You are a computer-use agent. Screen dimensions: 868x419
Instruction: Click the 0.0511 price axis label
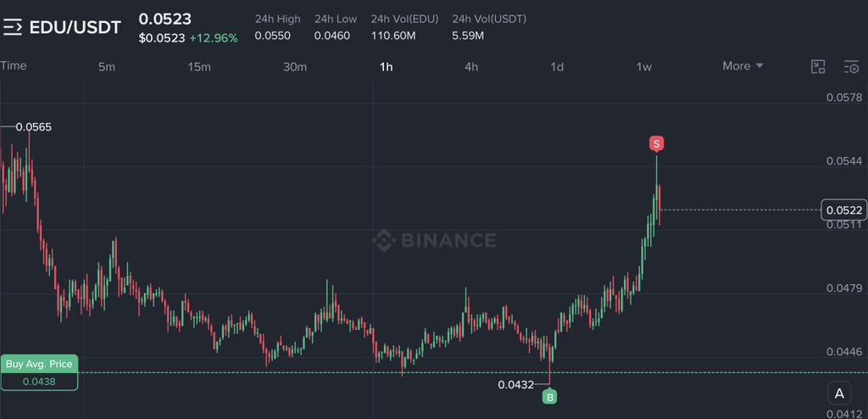tap(844, 225)
